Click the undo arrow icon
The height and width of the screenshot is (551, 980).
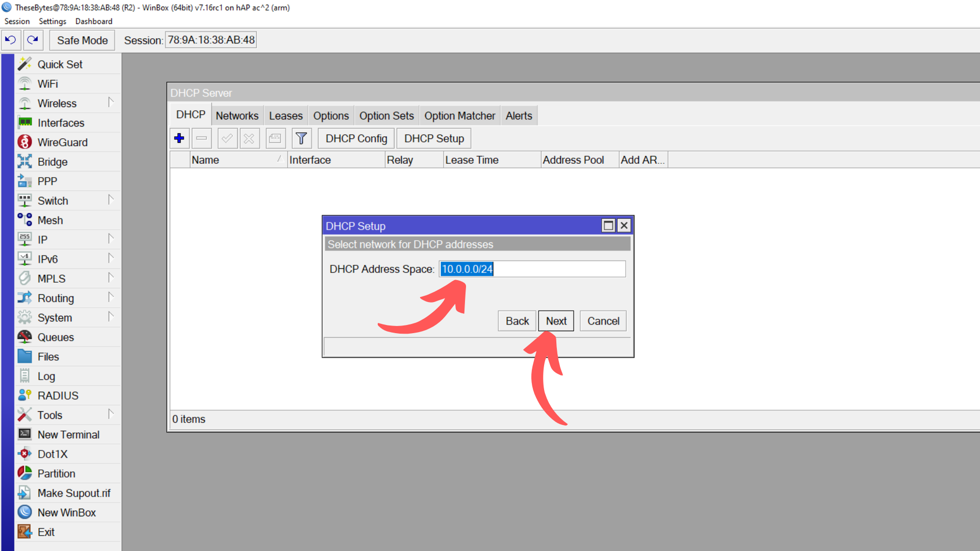click(x=11, y=40)
